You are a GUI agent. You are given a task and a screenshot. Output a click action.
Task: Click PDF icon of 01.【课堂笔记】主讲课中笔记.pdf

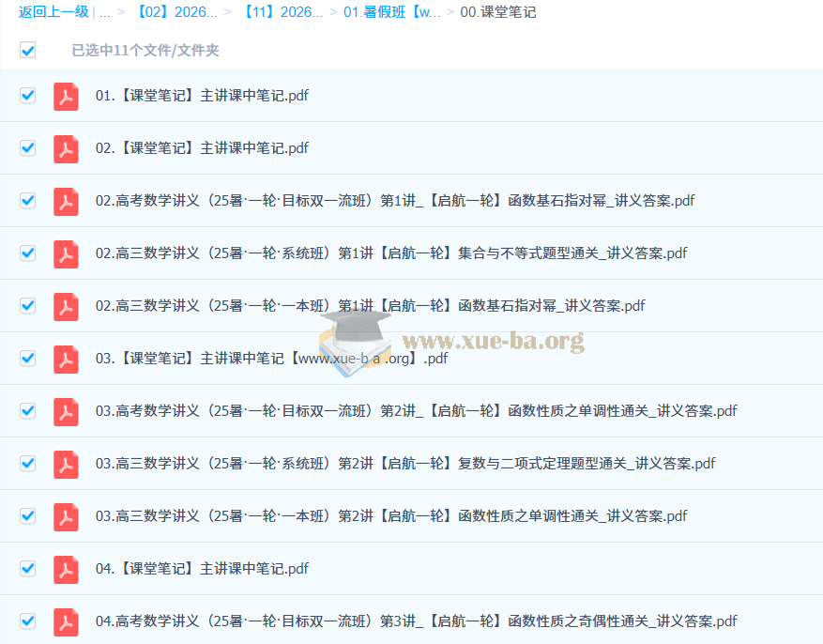pos(66,96)
